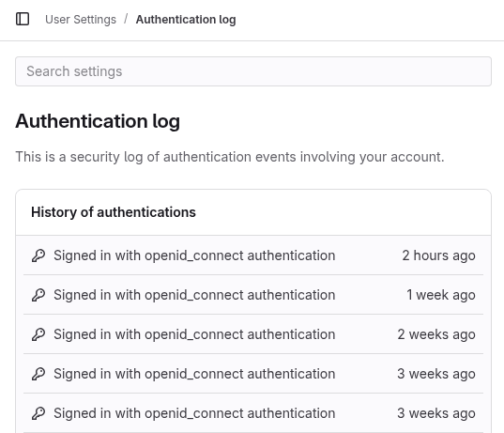Image resolution: width=504 pixels, height=433 pixels.
Task: Focus the Search settings field
Action: coord(253,71)
